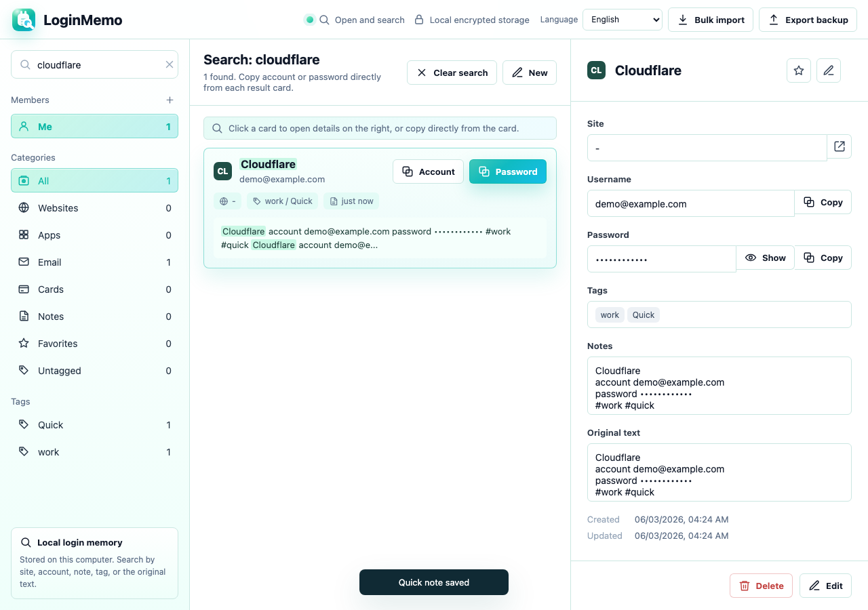Open the Language dropdown
The width and height of the screenshot is (868, 610).
pyautogui.click(x=623, y=20)
